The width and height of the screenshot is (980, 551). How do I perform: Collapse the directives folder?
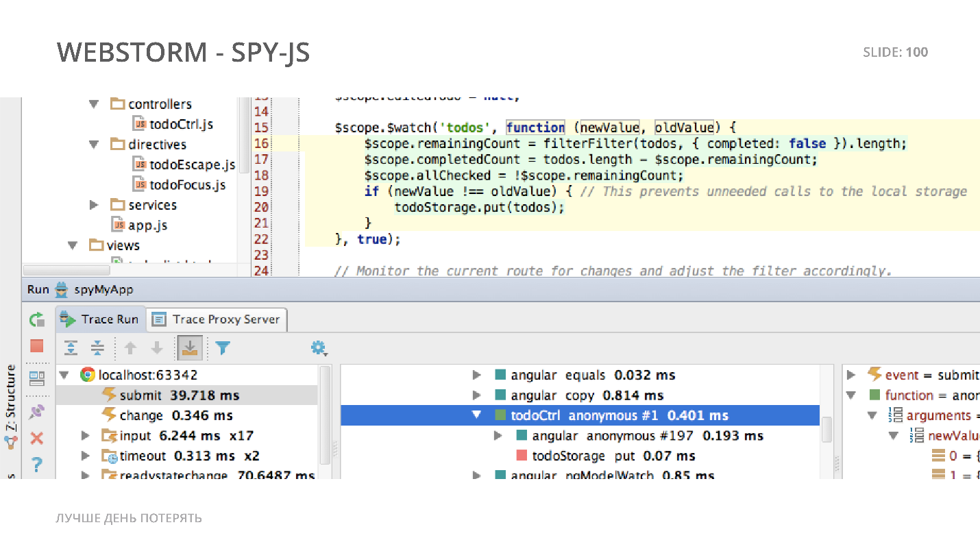pos(94,145)
